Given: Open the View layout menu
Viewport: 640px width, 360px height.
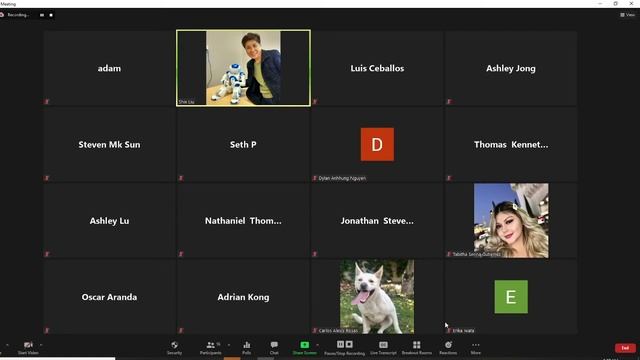Looking at the screenshot, I should tap(627, 15).
